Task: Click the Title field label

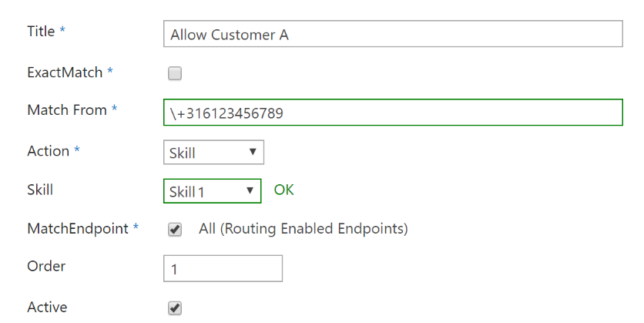Action: [x=41, y=32]
